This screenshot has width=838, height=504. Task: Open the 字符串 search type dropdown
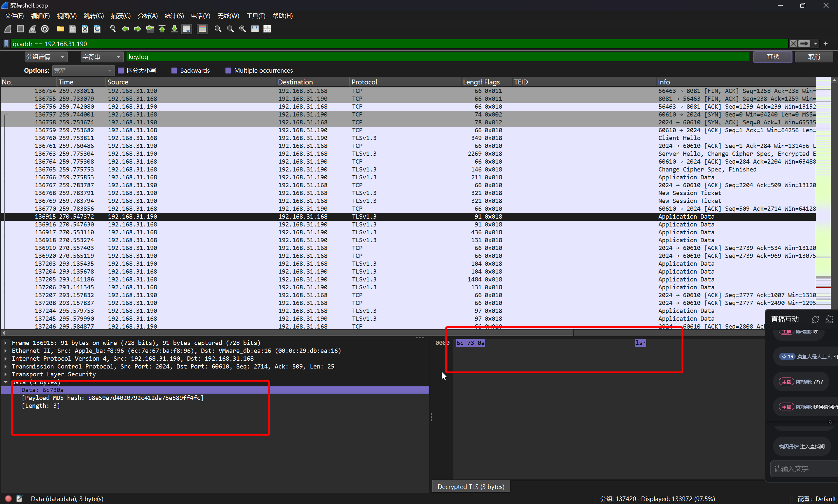click(102, 57)
